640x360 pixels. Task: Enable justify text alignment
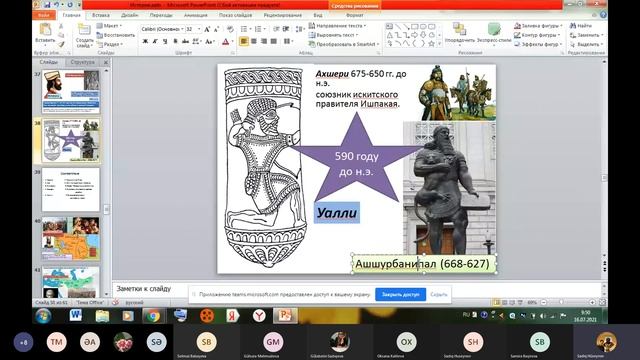273,41
